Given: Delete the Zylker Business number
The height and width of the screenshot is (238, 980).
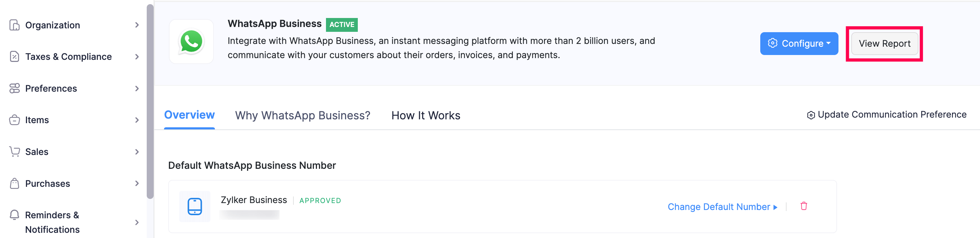Looking at the screenshot, I should pyautogui.click(x=804, y=206).
